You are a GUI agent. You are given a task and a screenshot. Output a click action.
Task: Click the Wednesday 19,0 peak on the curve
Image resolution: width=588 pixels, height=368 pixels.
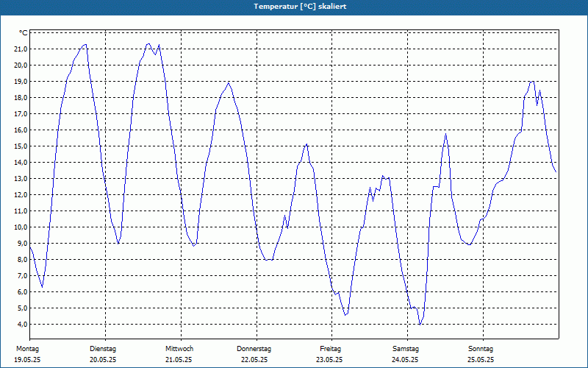pos(229,82)
